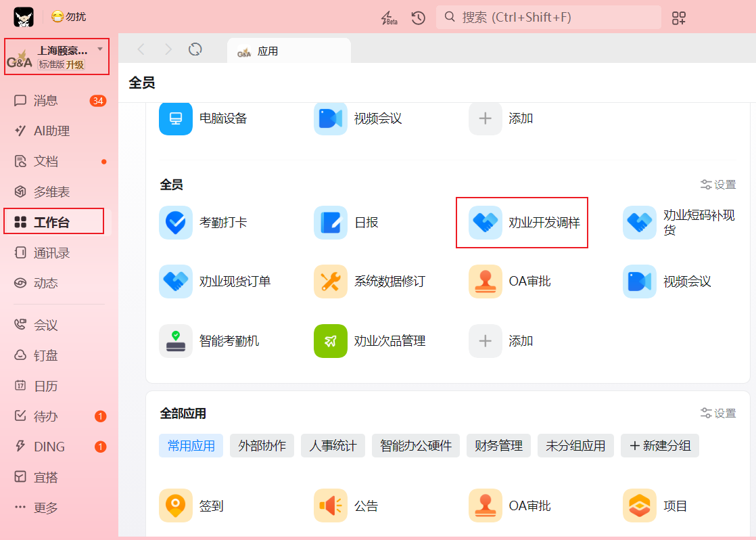Expand 更多 in the left sidebar

point(46,508)
